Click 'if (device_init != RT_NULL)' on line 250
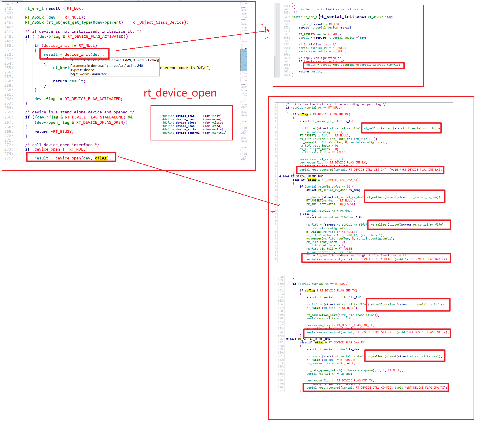 (66, 46)
